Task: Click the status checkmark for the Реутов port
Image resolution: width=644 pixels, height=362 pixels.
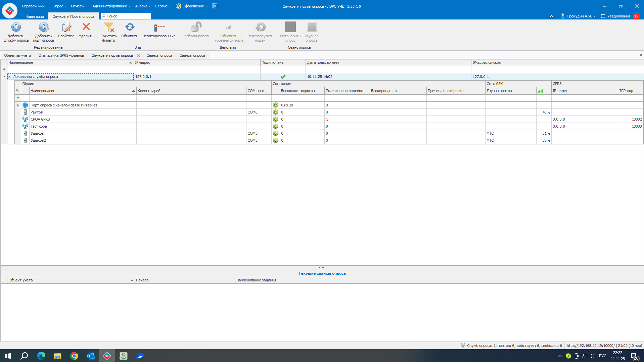Action: pyautogui.click(x=275, y=112)
